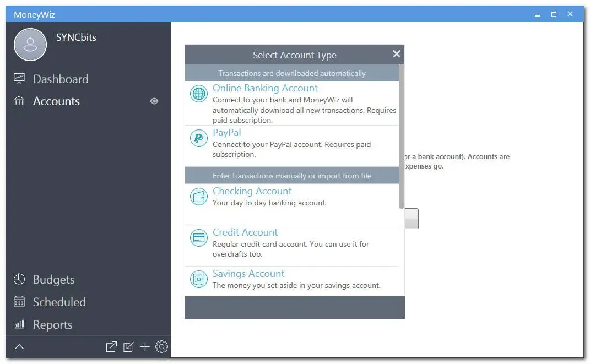Close the Select Account Type dialog
590x364 pixels.
click(396, 54)
